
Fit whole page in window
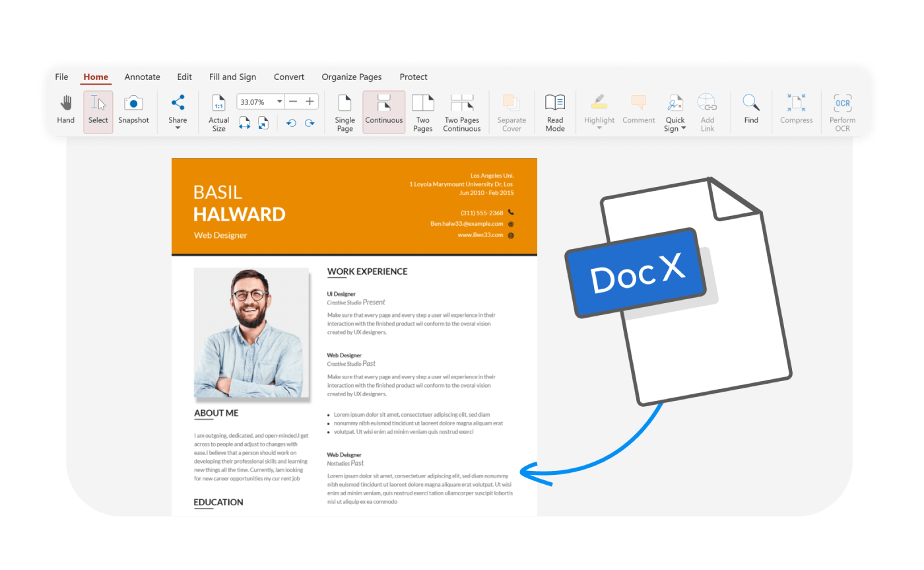point(263,123)
